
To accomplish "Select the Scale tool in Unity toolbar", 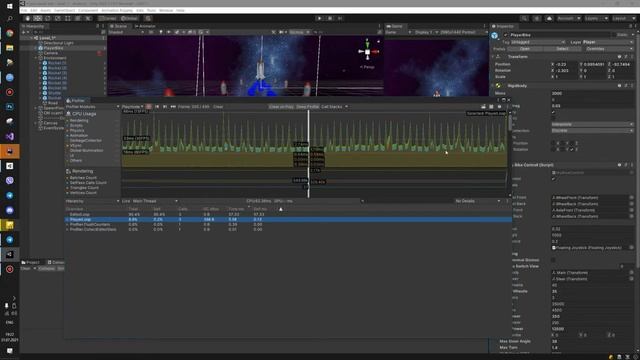I will tap(58, 18).
